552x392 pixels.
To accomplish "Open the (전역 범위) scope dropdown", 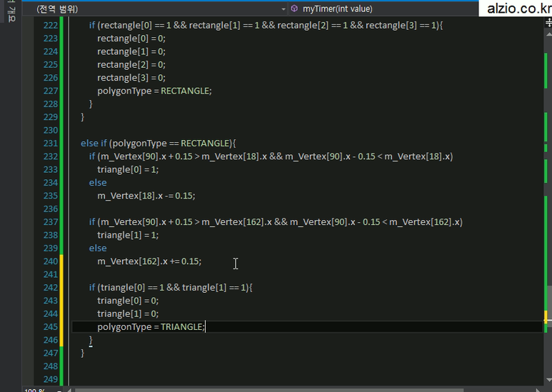I will click(155, 9).
